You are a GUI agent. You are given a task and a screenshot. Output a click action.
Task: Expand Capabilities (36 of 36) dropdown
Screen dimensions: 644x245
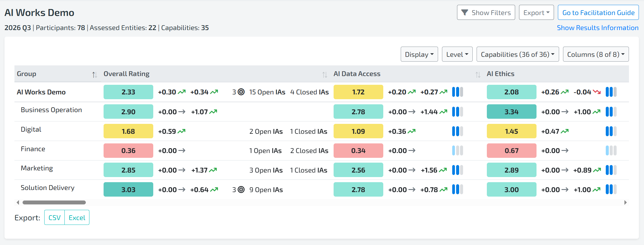point(518,54)
